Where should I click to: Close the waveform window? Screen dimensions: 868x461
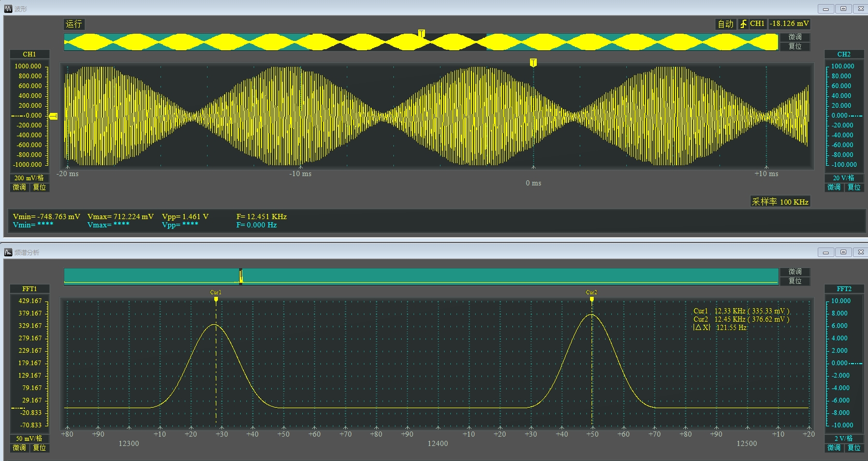(861, 9)
